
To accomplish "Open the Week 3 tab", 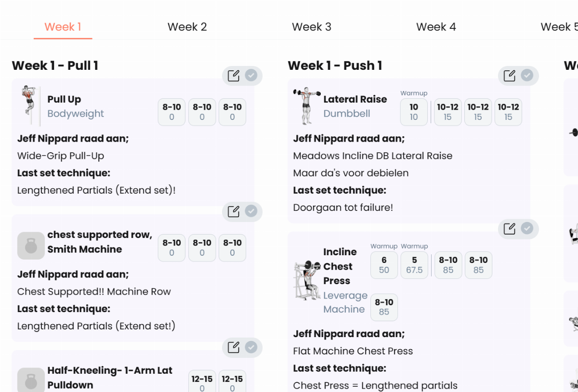I will pyautogui.click(x=312, y=27).
